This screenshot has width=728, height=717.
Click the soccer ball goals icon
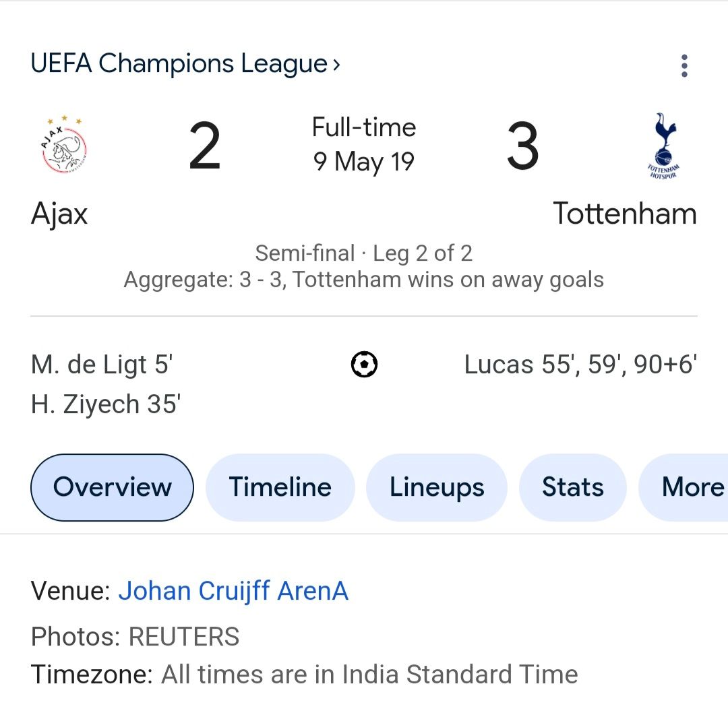[364, 365]
